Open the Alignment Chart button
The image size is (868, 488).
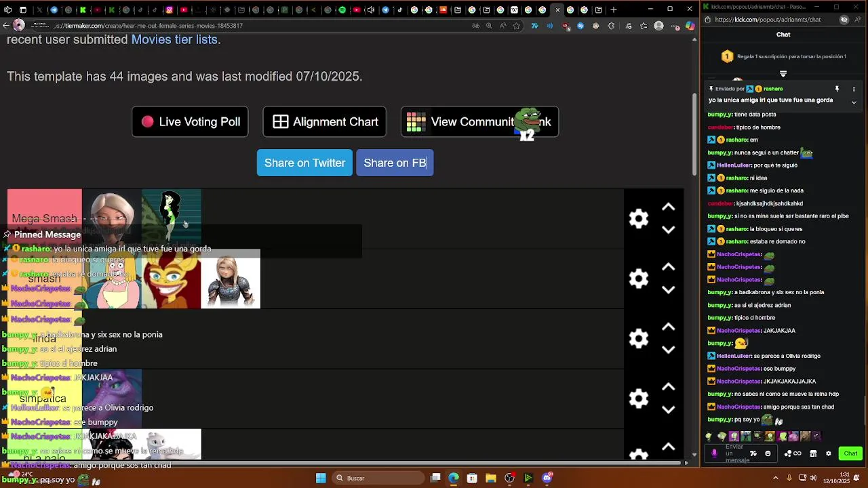click(x=324, y=122)
